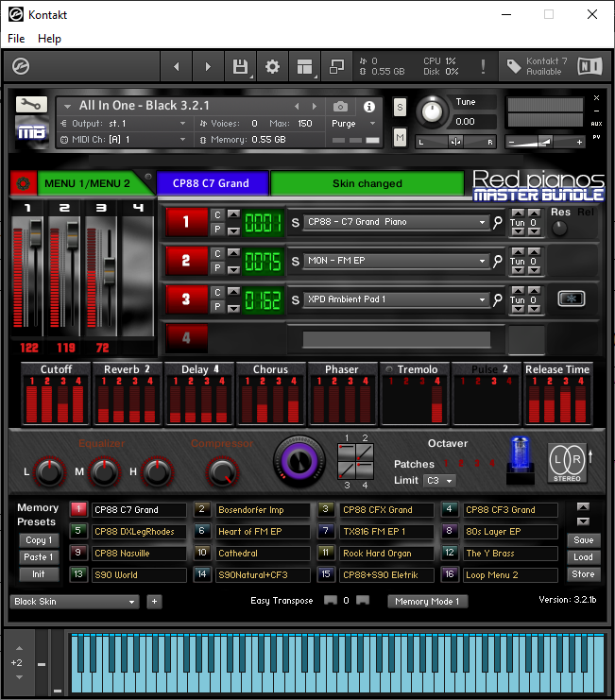Click magnifier search icon for XPD Ambient Pad
The image size is (615, 700).
pyautogui.click(x=498, y=299)
